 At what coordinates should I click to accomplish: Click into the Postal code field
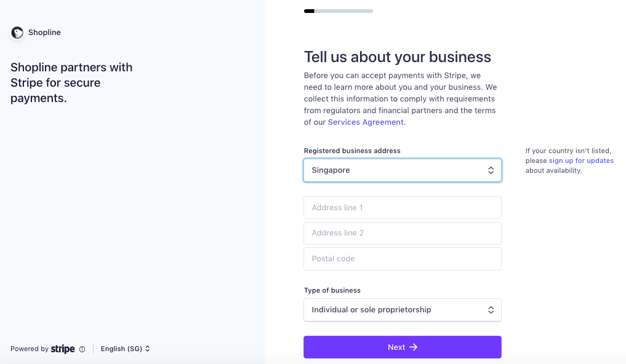coord(403,259)
